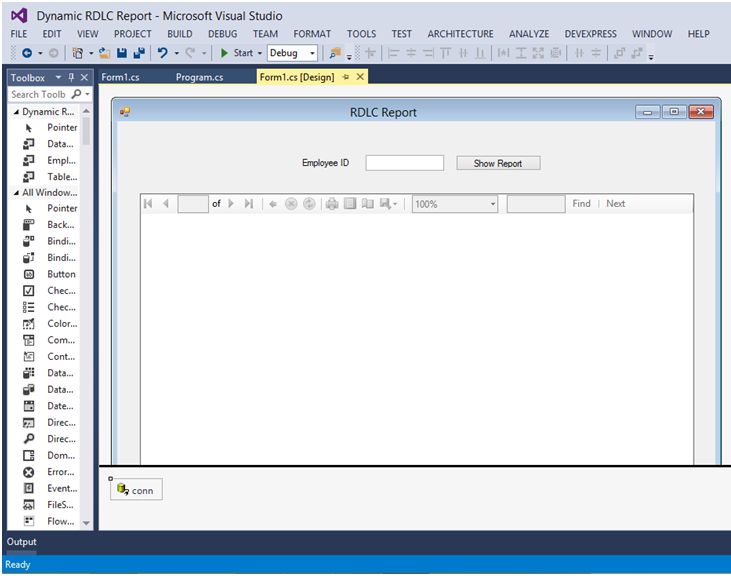Click the Show Report button

[x=498, y=163]
